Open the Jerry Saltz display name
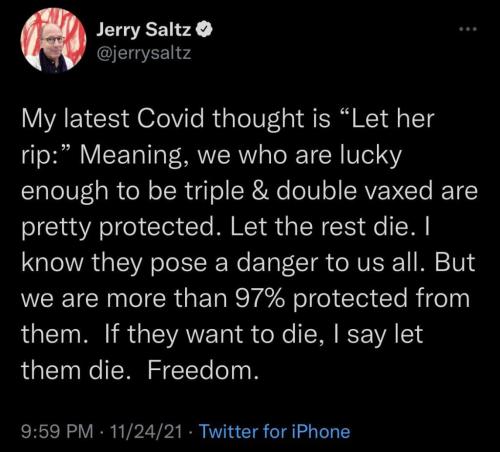The image size is (500, 452). pyautogui.click(x=144, y=30)
